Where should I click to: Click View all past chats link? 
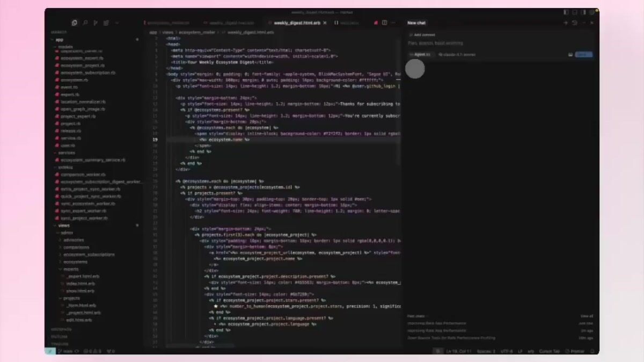[x=587, y=316]
